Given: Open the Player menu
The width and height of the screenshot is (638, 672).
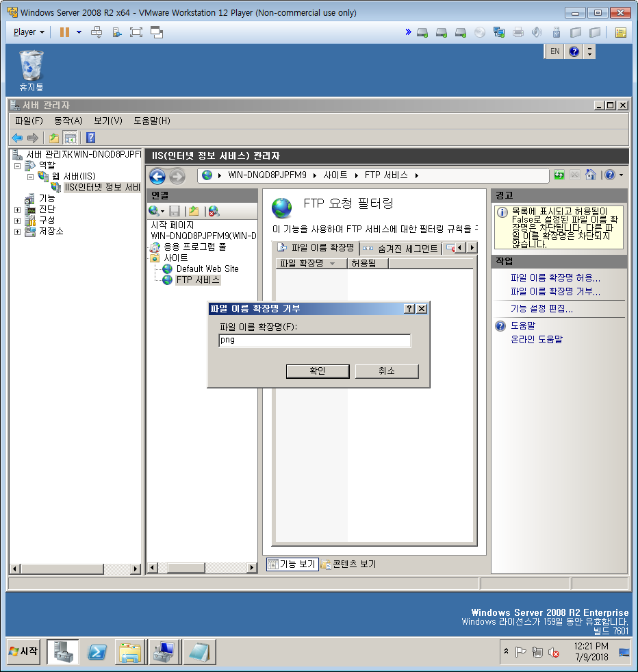Looking at the screenshot, I should click(29, 32).
